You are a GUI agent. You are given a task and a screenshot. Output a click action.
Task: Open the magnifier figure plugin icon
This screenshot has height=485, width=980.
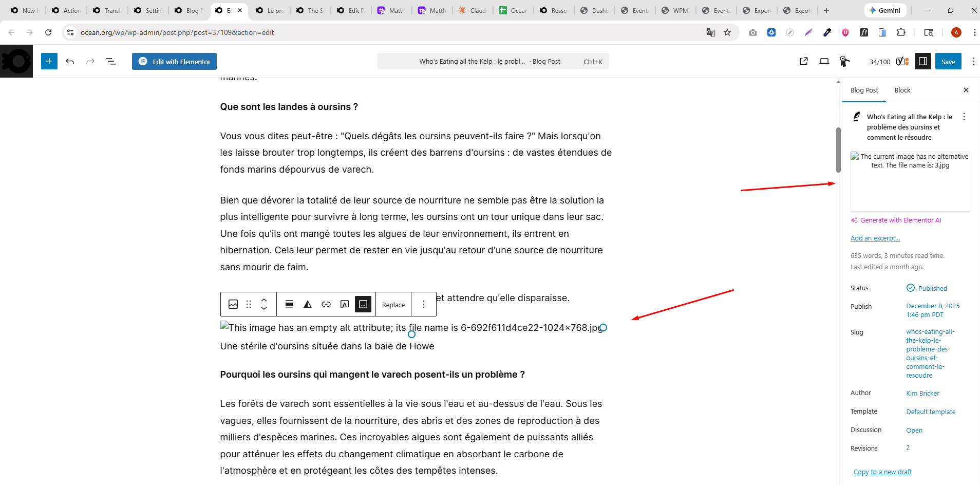[844, 62]
